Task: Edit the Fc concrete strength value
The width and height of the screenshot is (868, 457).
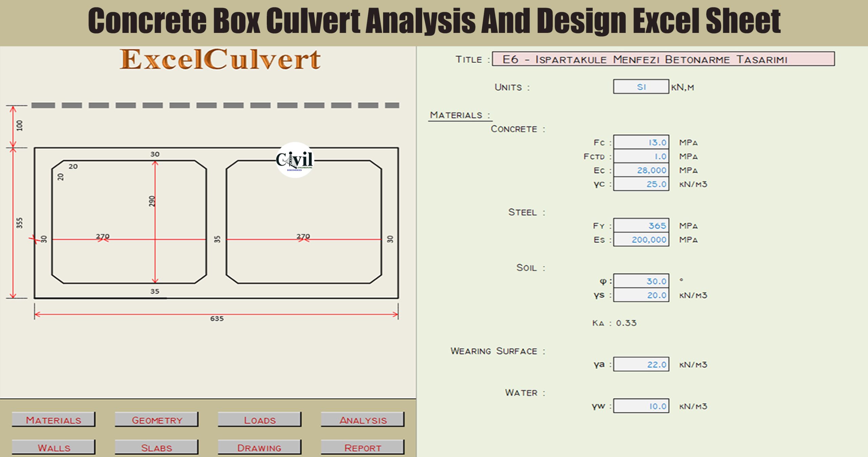Action: (x=641, y=142)
